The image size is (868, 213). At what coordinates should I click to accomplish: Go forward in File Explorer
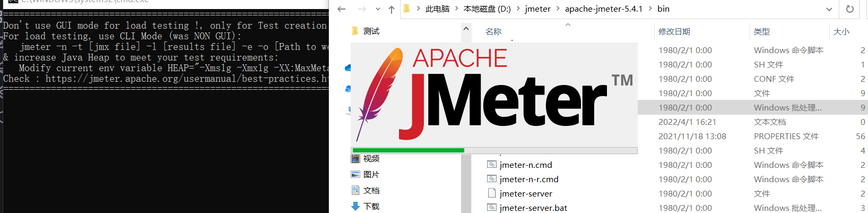(x=362, y=9)
